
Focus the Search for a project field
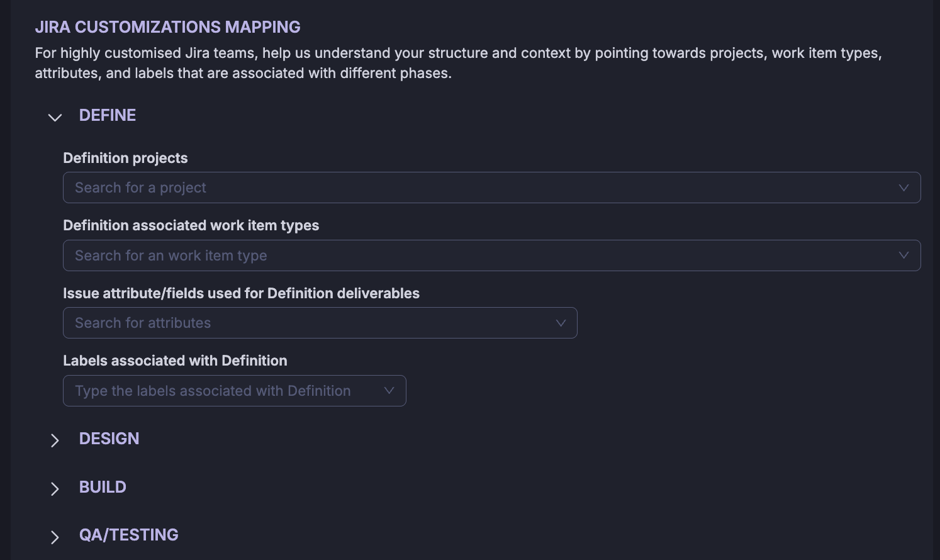[x=491, y=188]
